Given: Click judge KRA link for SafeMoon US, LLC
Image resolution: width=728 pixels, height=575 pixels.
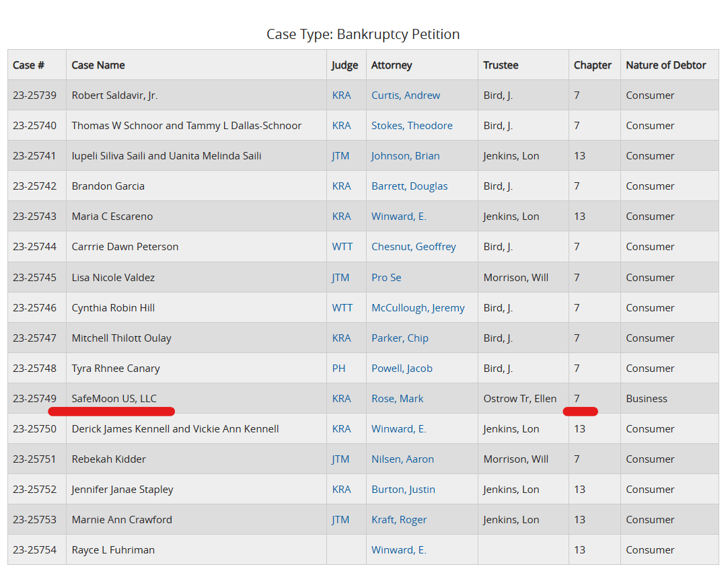Looking at the screenshot, I should pyautogui.click(x=341, y=399).
